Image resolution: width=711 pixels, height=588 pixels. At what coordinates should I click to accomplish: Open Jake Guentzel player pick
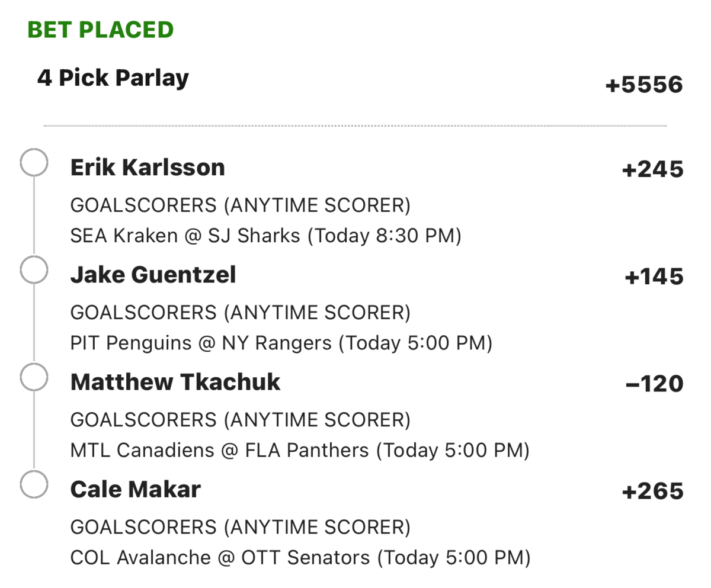tap(153, 275)
